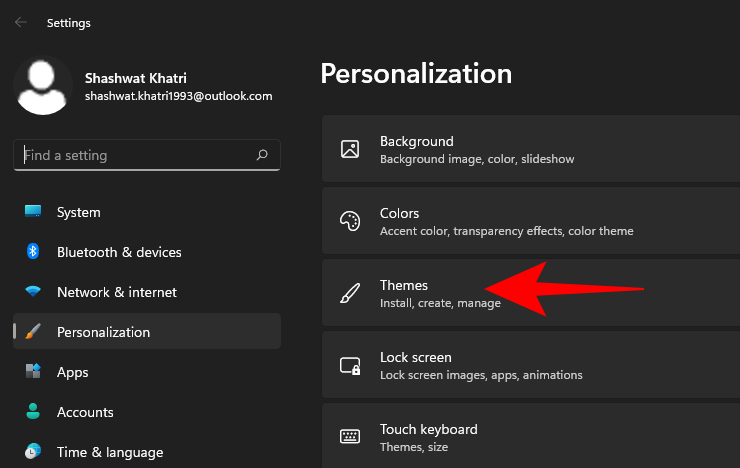Screen dimensions: 740x468
Task: Select Network & internet in sidebar
Action: (x=116, y=292)
